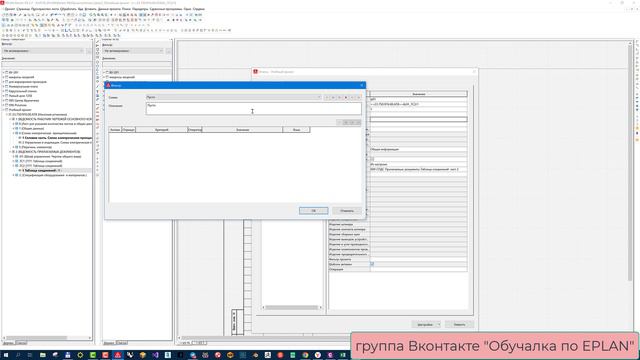Click the last icon right of scheme dropdown
The image size is (640, 360).
pos(359,98)
